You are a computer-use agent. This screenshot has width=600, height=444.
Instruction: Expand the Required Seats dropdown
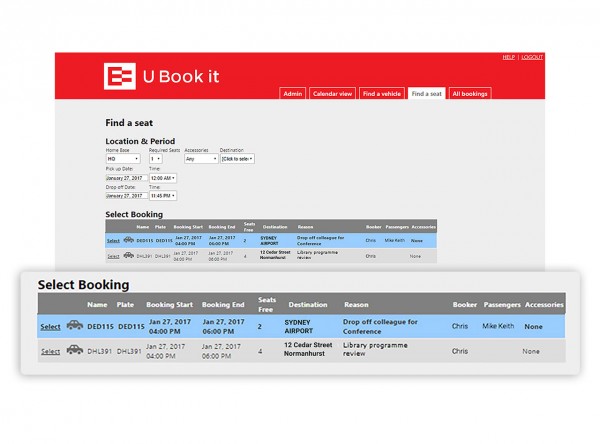point(156,158)
